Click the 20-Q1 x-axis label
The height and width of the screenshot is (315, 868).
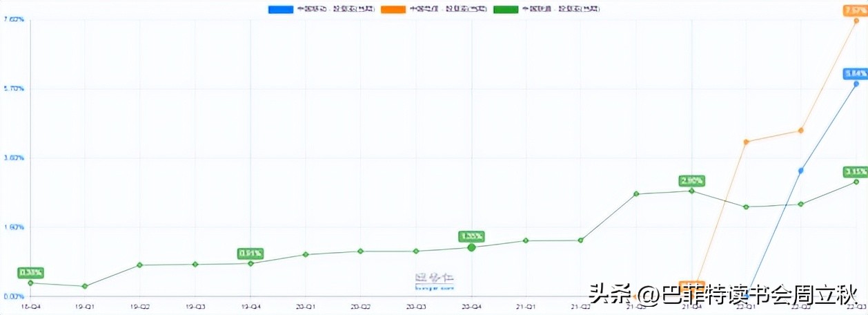point(306,306)
